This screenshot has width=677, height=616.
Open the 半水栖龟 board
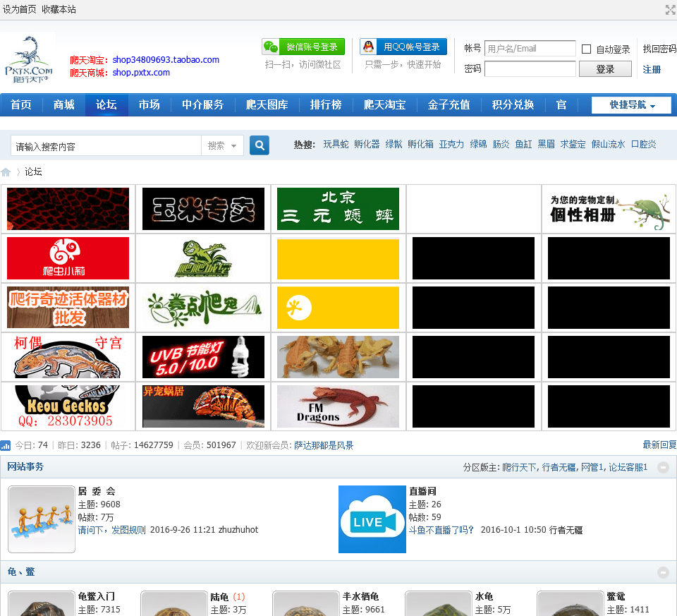(x=360, y=596)
